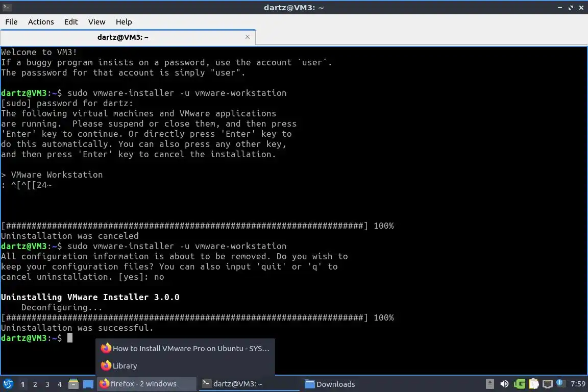Image resolution: width=588 pixels, height=392 pixels.
Task: Click the Firefox icon beside Library in popup
Action: pos(106,365)
